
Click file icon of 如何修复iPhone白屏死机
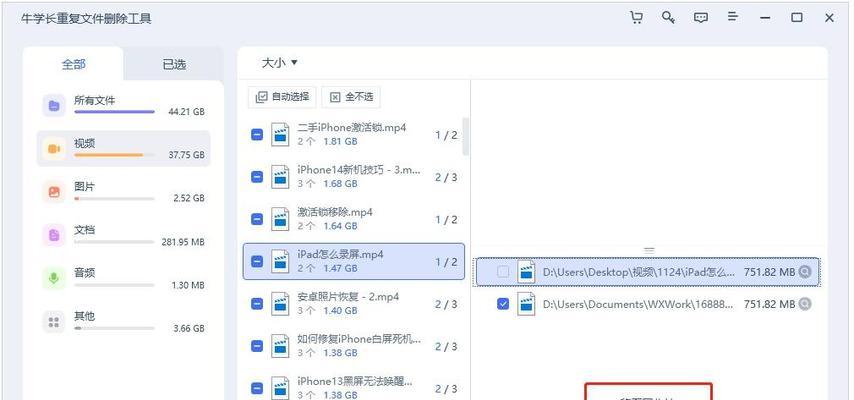280,346
